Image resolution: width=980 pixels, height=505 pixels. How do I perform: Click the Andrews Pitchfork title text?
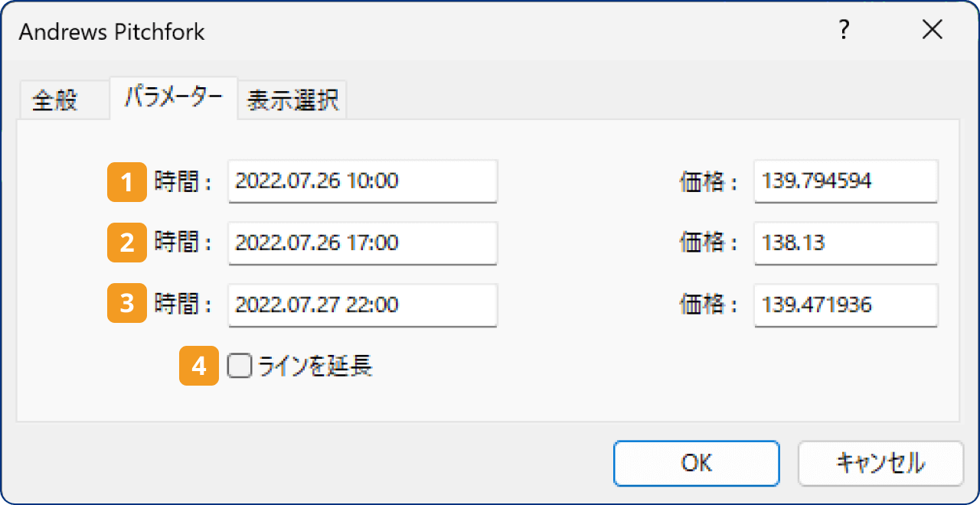point(109,31)
